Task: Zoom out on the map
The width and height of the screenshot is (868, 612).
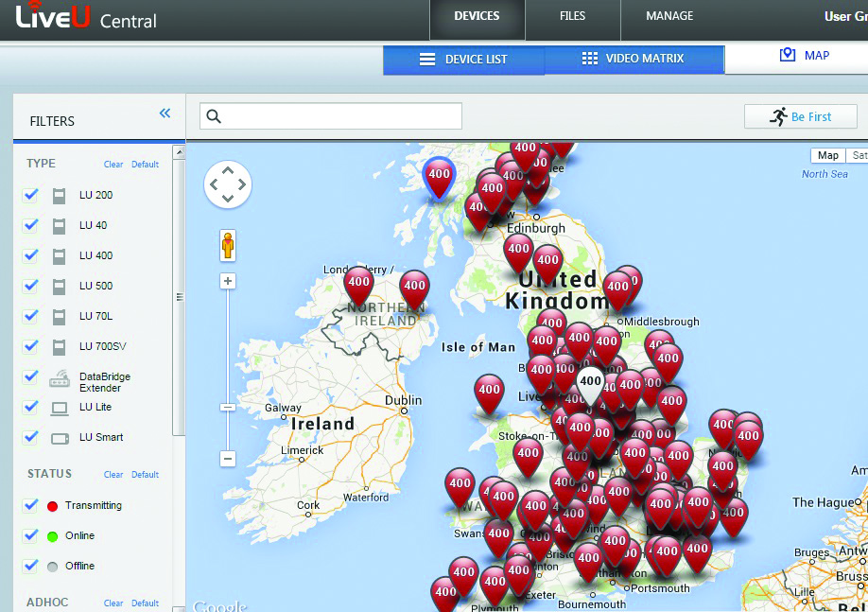Action: click(228, 459)
